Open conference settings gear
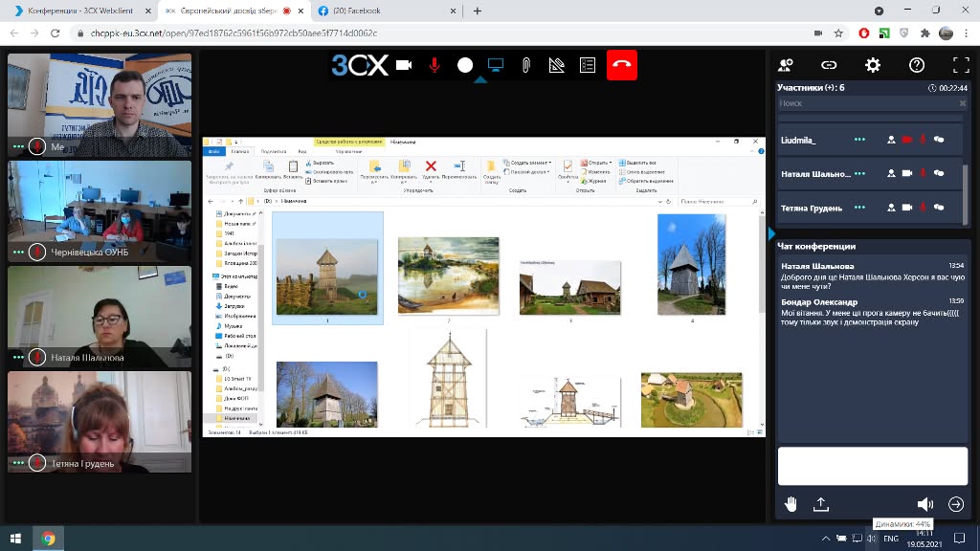 point(873,65)
